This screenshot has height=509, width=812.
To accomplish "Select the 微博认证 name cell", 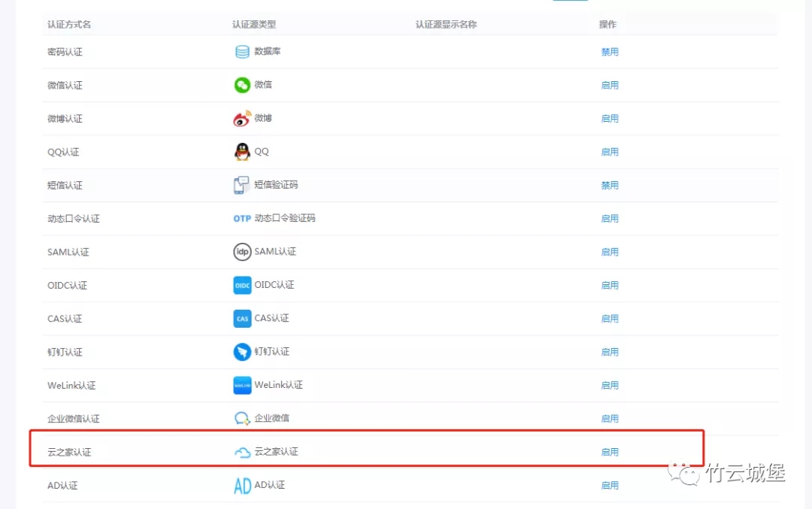I will point(65,119).
